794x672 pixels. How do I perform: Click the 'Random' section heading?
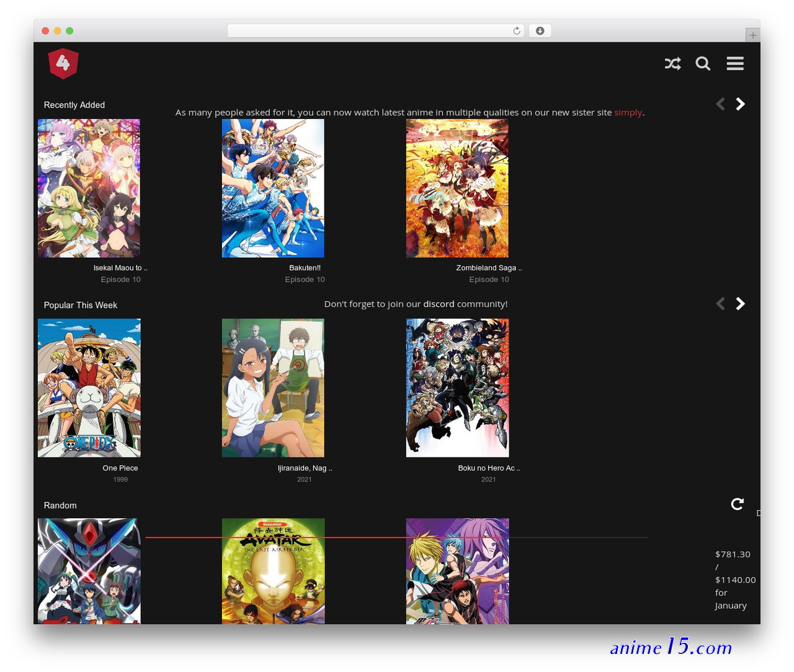(60, 505)
